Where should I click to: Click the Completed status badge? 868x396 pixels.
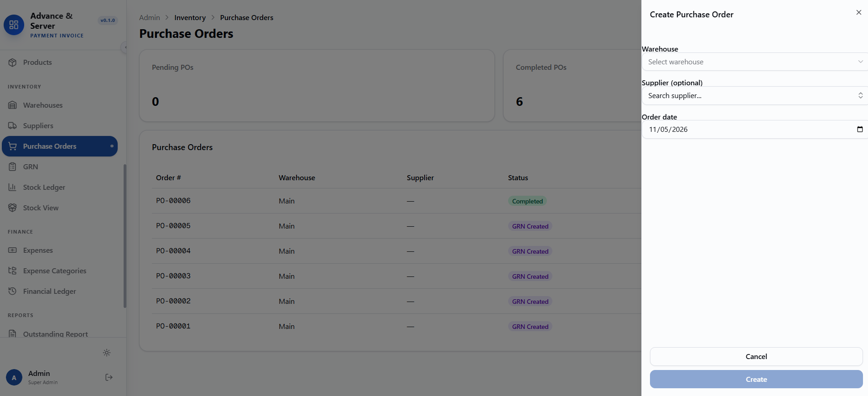(x=527, y=201)
